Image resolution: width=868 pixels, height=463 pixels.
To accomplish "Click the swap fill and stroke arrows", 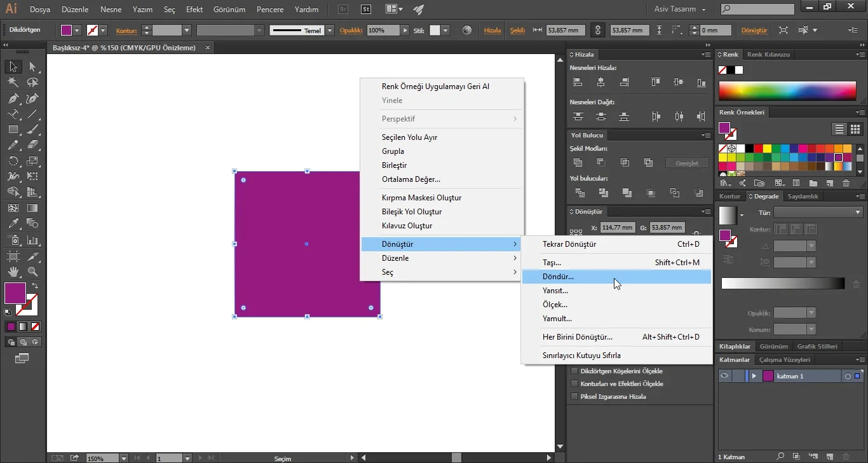I will [35, 286].
